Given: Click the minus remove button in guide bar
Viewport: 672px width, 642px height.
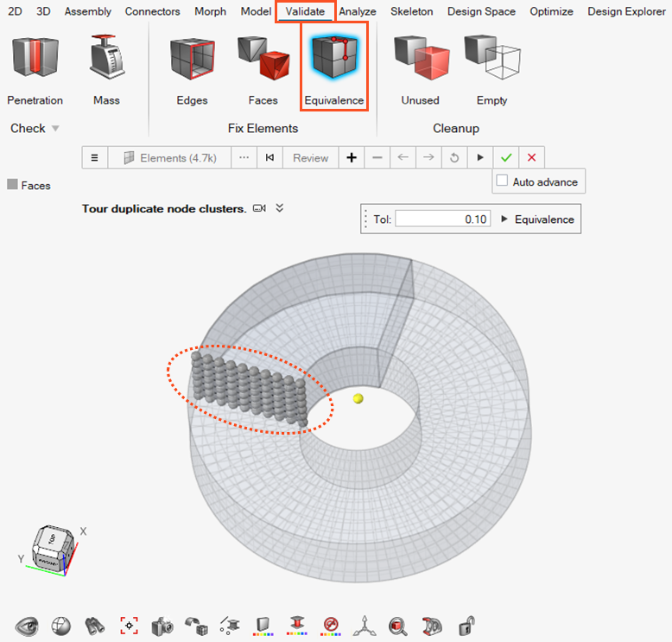Looking at the screenshot, I should click(377, 158).
